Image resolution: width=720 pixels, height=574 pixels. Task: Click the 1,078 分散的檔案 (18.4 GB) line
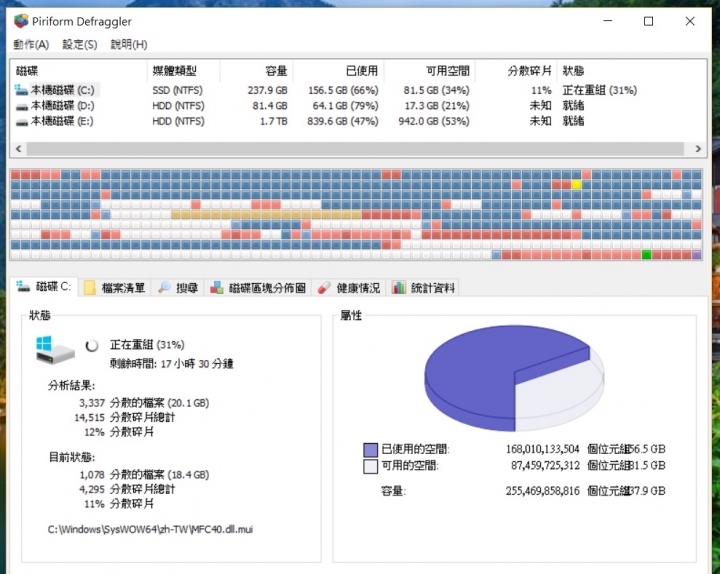coord(144,474)
